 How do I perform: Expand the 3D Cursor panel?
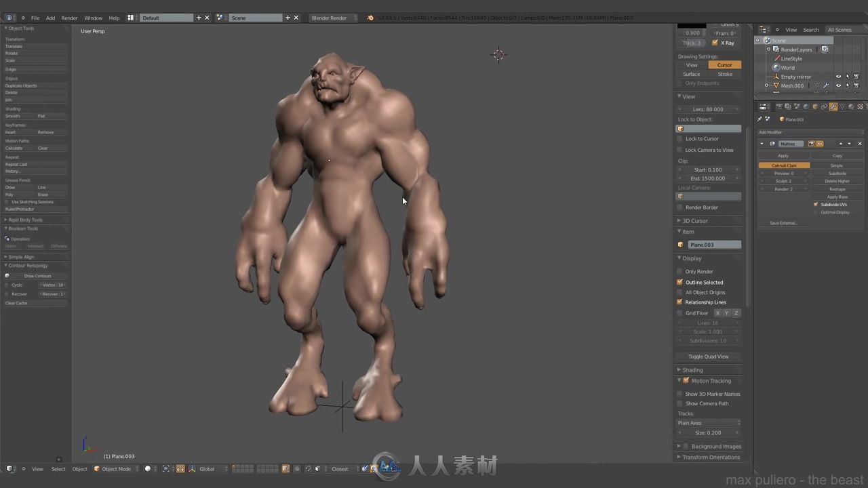679,221
